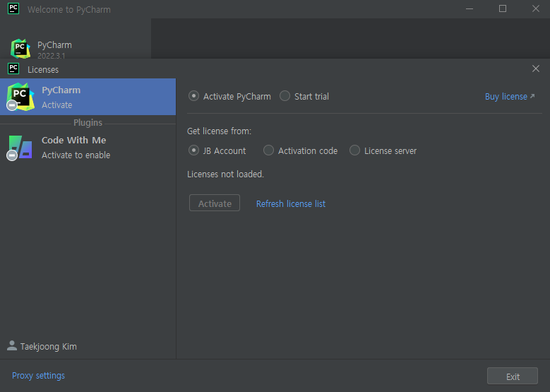Viewport: 550px width, 392px height.
Task: Click the Taekjoong Kim account name
Action: [x=49, y=346]
